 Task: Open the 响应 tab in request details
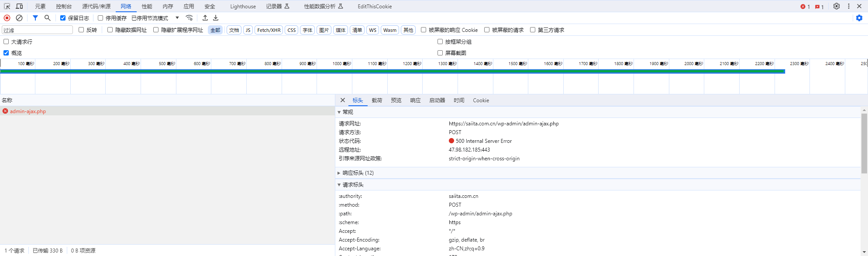click(x=415, y=100)
